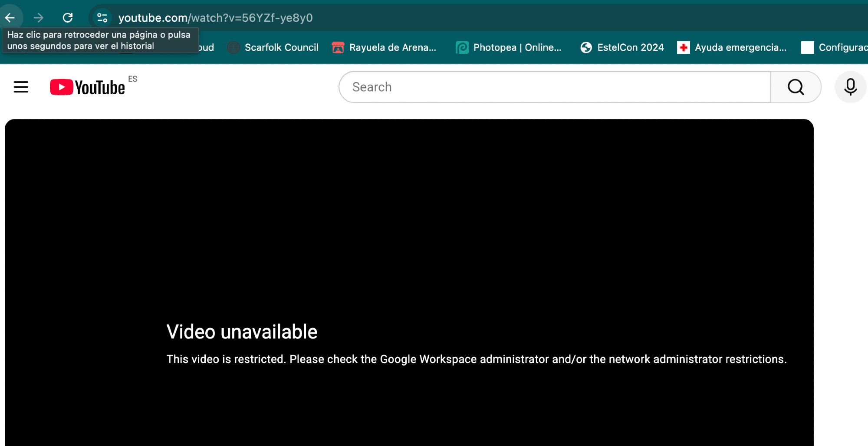Image resolution: width=868 pixels, height=446 pixels.
Task: Click the restricted video error message
Action: pos(476,359)
